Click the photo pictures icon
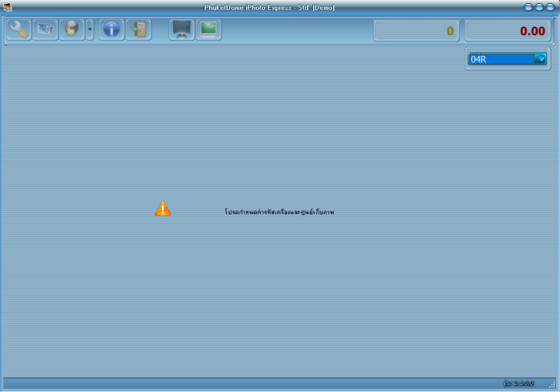 coord(45,29)
